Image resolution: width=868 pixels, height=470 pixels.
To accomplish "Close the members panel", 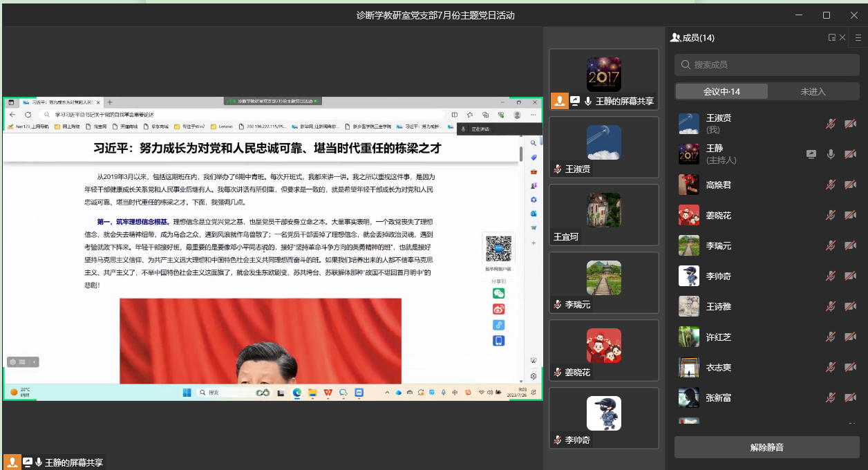I will click(842, 38).
